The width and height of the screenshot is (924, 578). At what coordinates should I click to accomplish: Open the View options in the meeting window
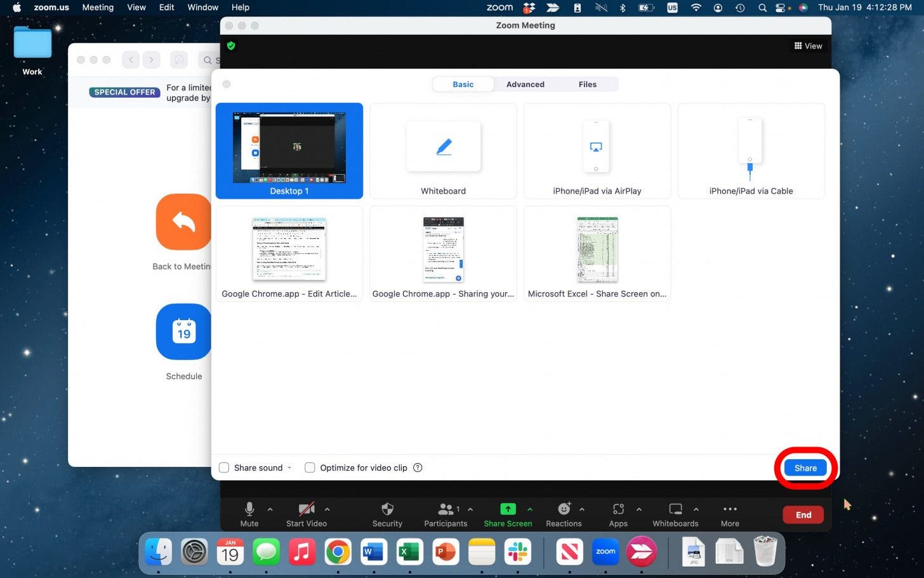807,45
